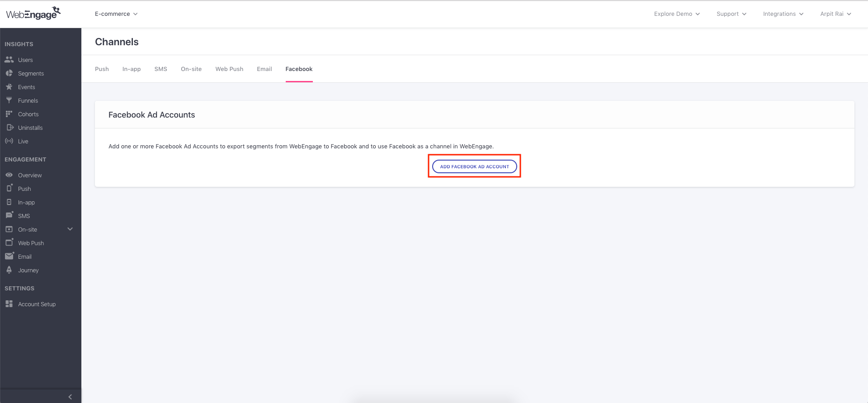Screen dimensions: 868x403
Task: Open Email in sidebar
Action: coord(25,256)
